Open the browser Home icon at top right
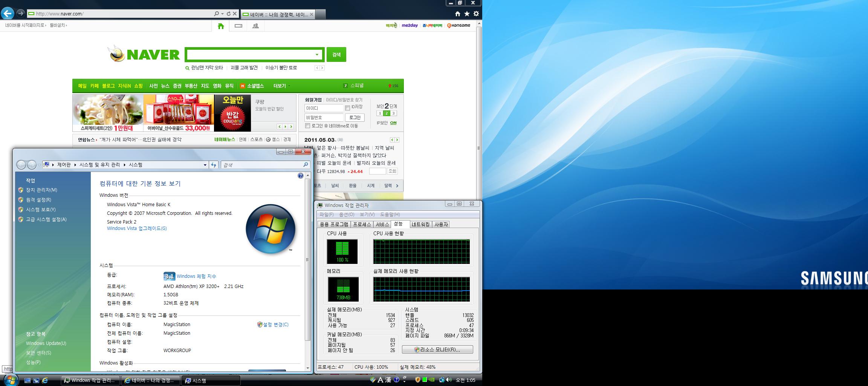Screen dimensions: 868x386 (x=458, y=14)
